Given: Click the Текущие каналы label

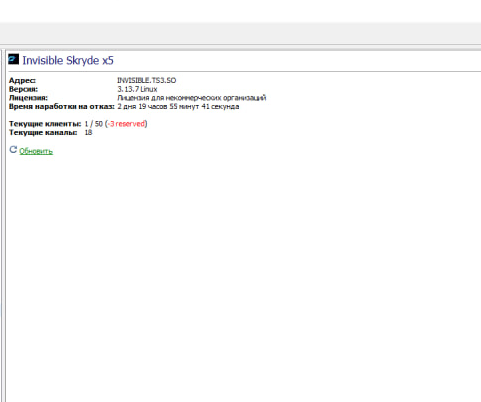Looking at the screenshot, I should tap(43, 132).
